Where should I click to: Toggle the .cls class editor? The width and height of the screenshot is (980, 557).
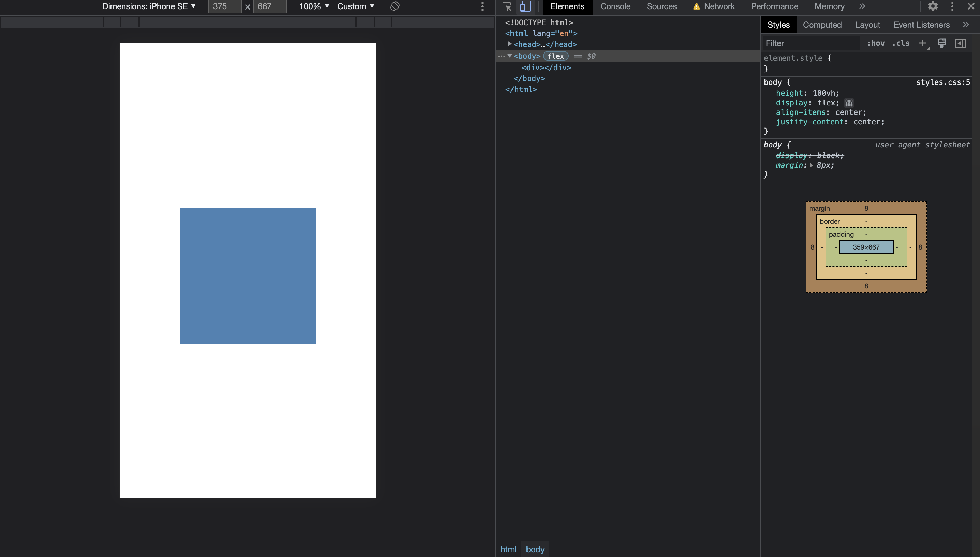pyautogui.click(x=901, y=43)
